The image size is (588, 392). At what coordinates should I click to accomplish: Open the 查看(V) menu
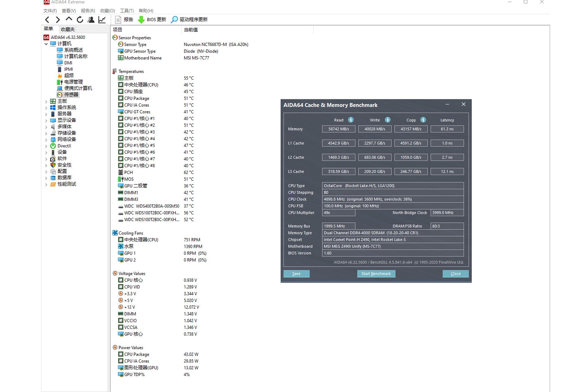[69, 11]
